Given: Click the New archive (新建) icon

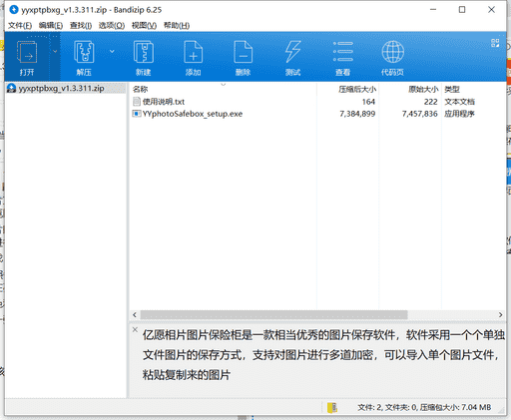Looking at the screenshot, I should [x=144, y=52].
